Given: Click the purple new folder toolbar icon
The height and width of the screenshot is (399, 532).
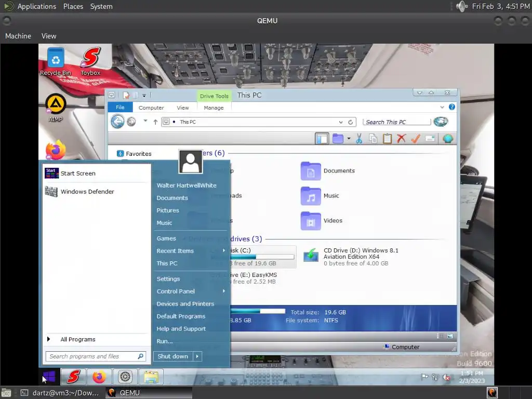Looking at the screenshot, I should pyautogui.click(x=338, y=138).
